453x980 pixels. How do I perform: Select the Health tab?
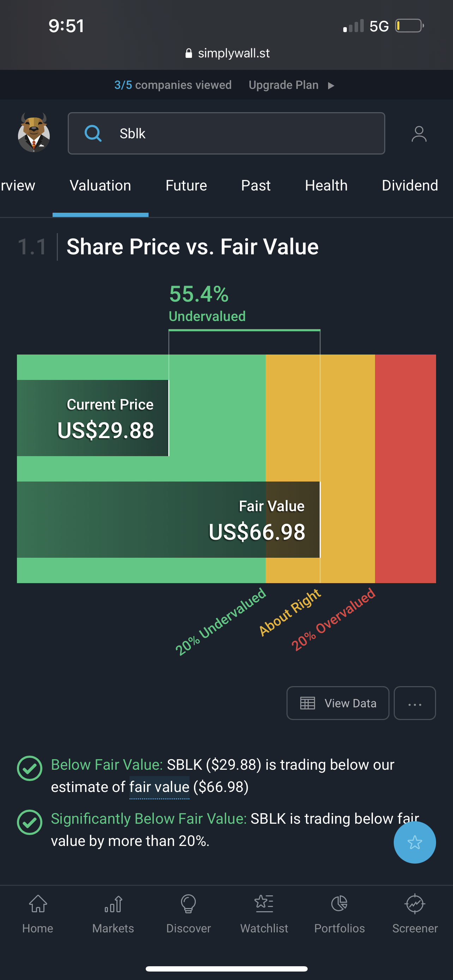point(326,186)
